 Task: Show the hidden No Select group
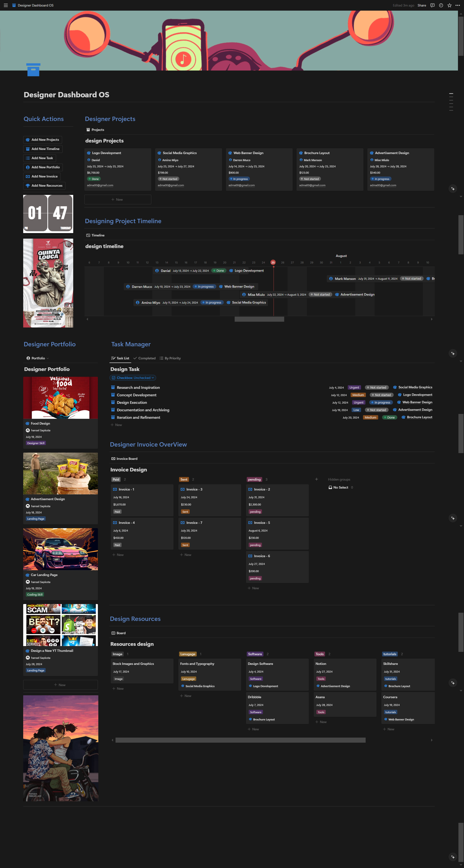341,487
